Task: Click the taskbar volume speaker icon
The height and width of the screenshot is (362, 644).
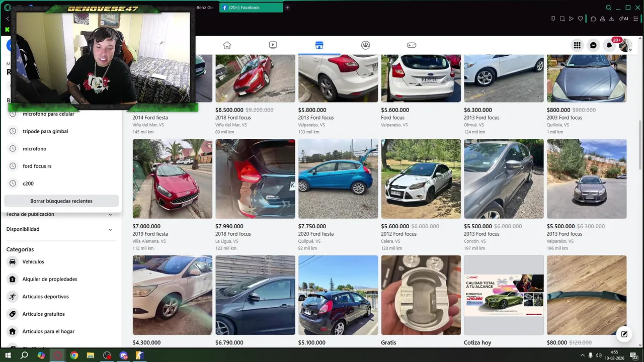Action: pos(599,355)
